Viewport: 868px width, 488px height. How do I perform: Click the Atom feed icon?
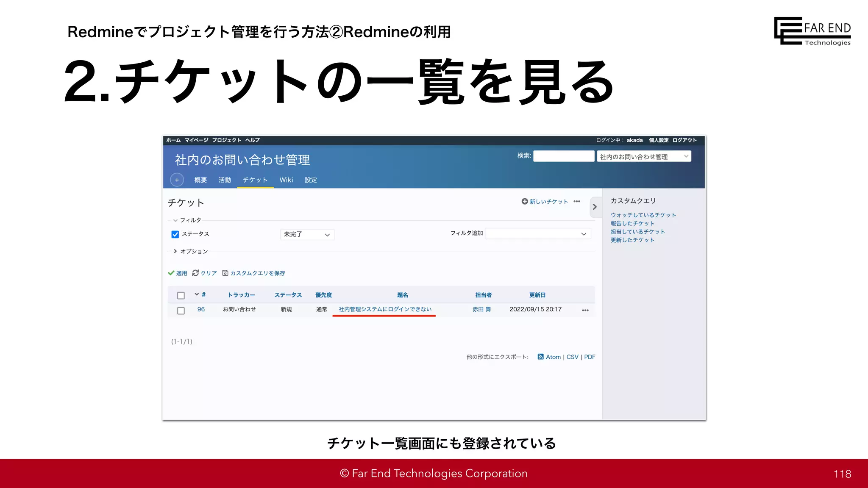540,357
